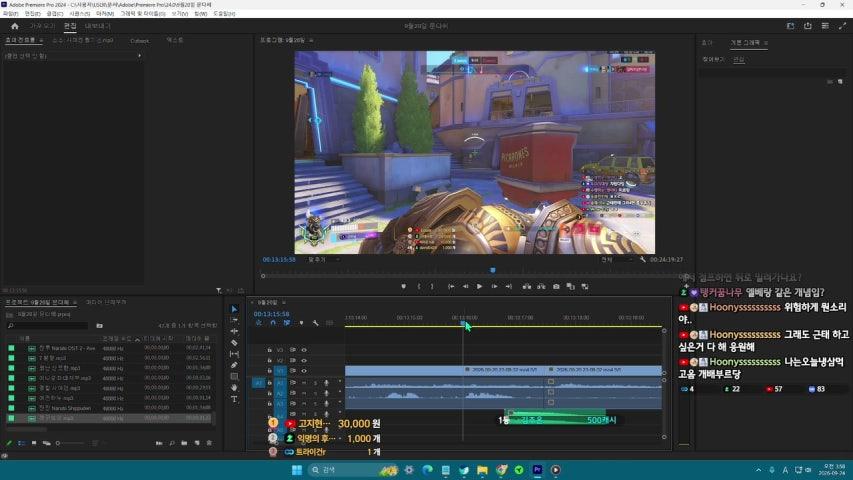The height and width of the screenshot is (480, 853).
Task: Play the sequence in program monitor
Action: tap(479, 286)
